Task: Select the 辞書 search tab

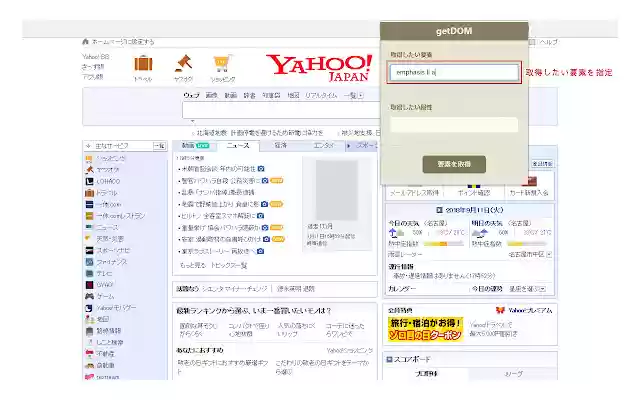Action: click(x=249, y=96)
